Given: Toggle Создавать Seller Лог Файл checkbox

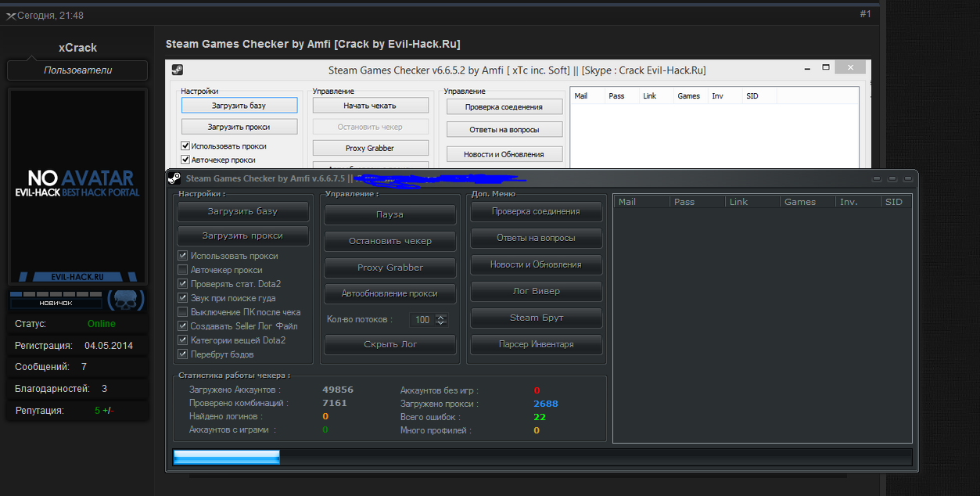Looking at the screenshot, I should pos(182,326).
